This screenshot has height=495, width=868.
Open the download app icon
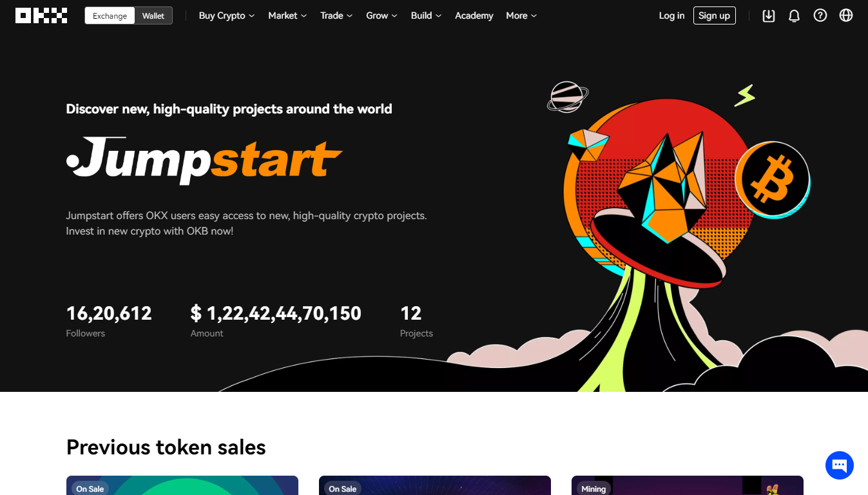[769, 15]
